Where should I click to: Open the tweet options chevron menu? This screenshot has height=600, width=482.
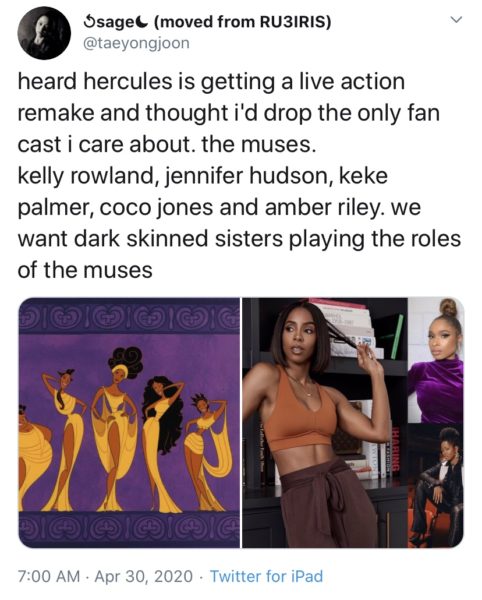click(456, 19)
